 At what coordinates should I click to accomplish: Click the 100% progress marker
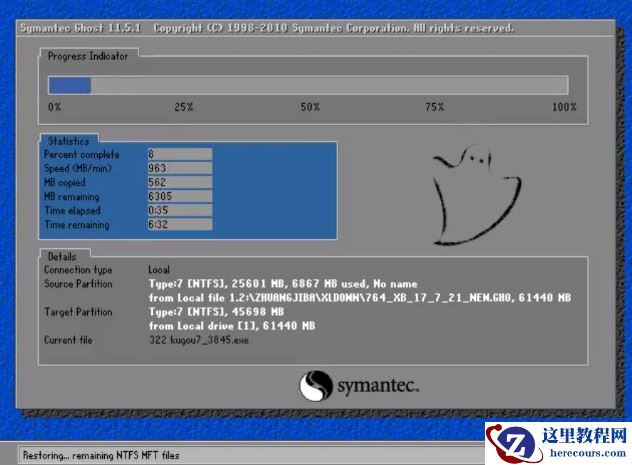pos(564,107)
